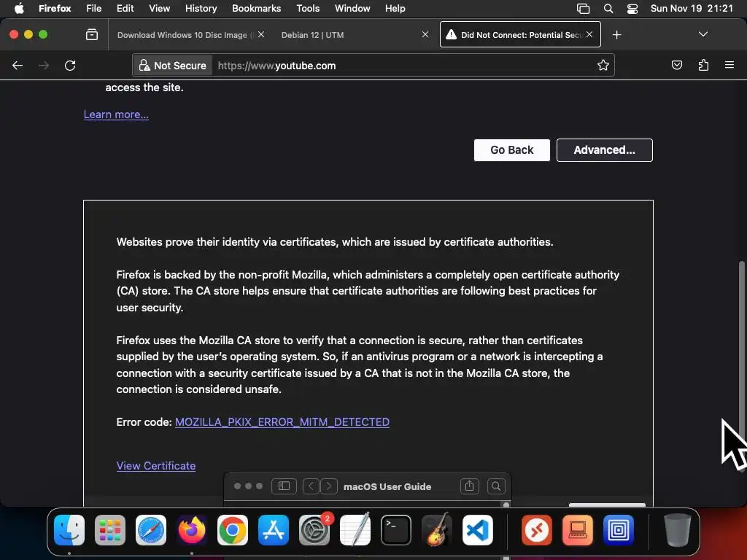This screenshot has width=747, height=560.
Task: Open Finder from the Dock
Action: pyautogui.click(x=69, y=530)
